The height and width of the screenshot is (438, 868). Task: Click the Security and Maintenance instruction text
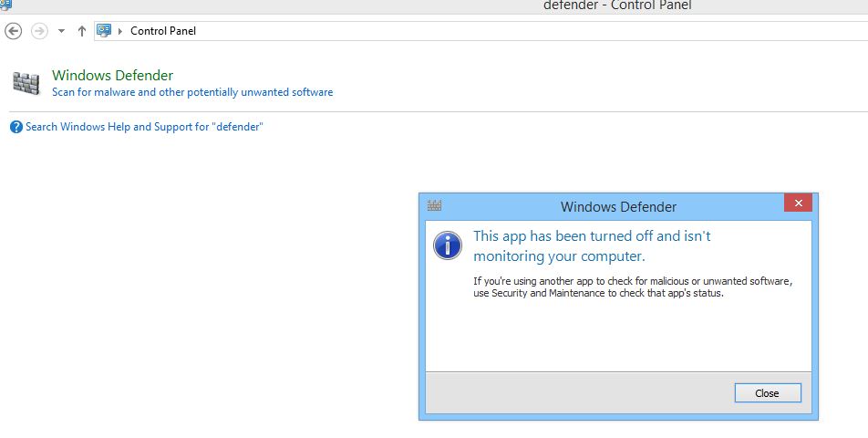click(x=633, y=287)
